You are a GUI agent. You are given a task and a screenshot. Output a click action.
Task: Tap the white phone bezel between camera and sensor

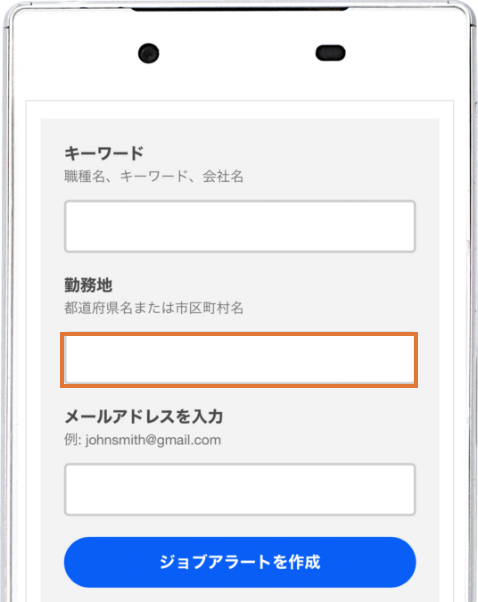click(237, 53)
